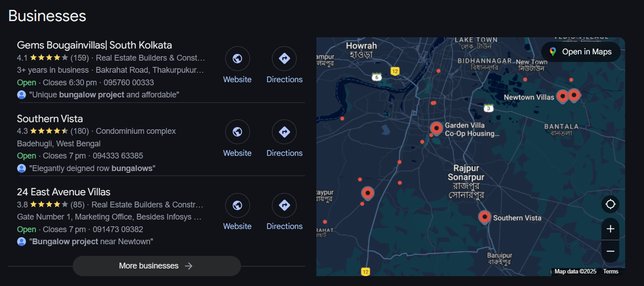Click the "Businesses" heading
Image resolution: width=644 pixels, height=286 pixels.
click(47, 16)
